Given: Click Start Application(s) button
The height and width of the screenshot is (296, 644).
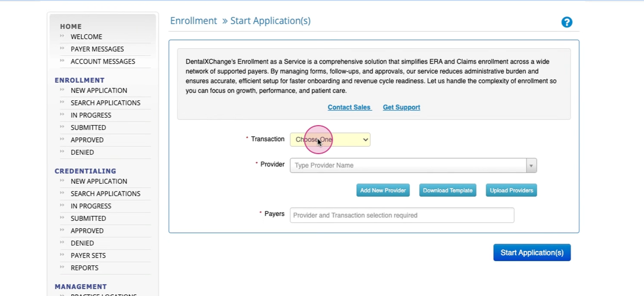Looking at the screenshot, I should (x=532, y=253).
